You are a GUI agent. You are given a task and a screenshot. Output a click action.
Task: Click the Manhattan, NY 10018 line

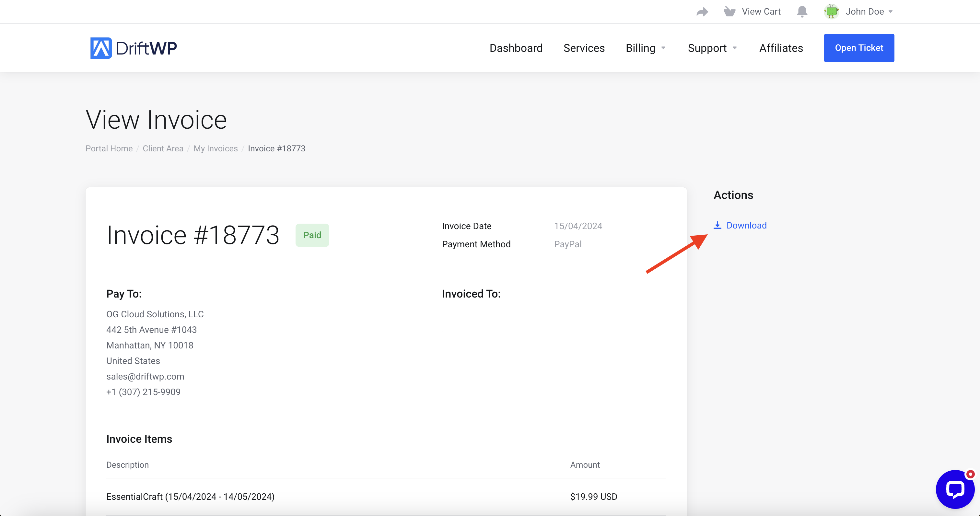point(150,346)
